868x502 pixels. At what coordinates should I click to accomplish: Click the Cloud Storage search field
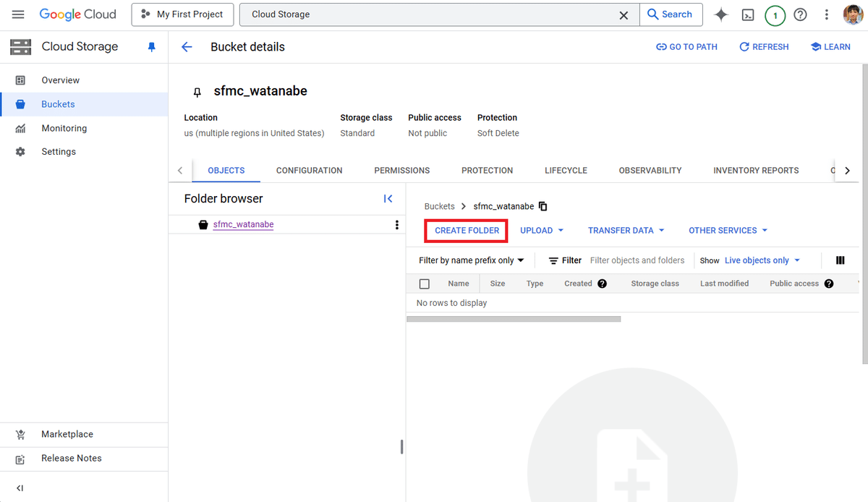click(x=431, y=14)
